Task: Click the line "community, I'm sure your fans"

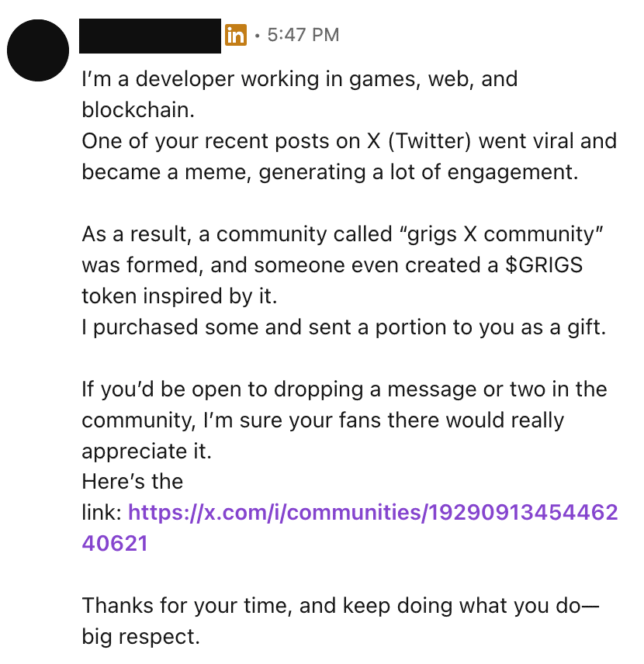Action: click(x=323, y=420)
